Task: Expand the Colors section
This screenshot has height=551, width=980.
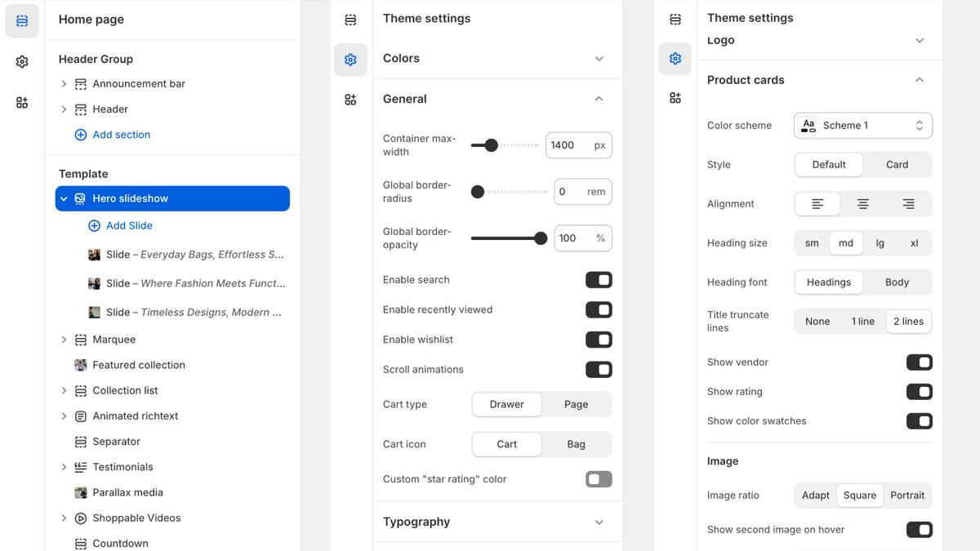Action: pyautogui.click(x=599, y=59)
